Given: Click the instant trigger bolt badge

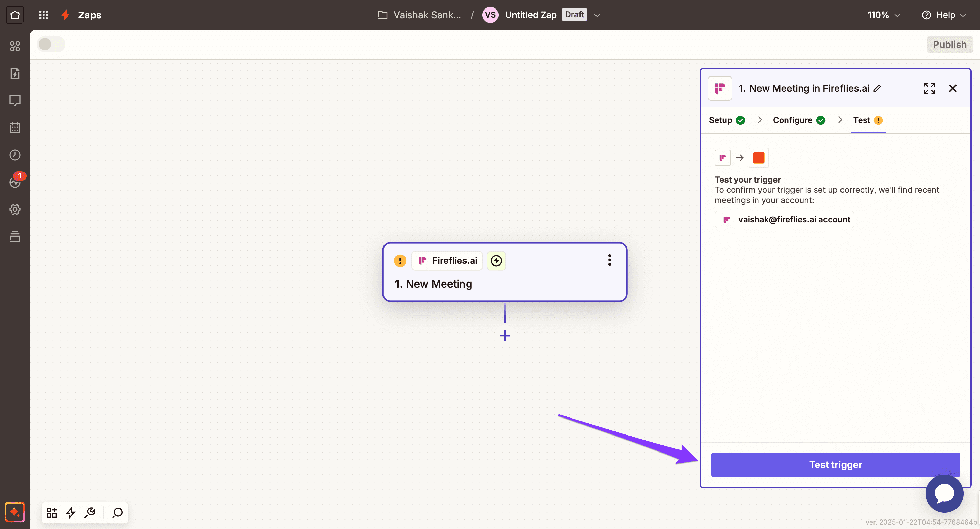Looking at the screenshot, I should tap(496, 261).
